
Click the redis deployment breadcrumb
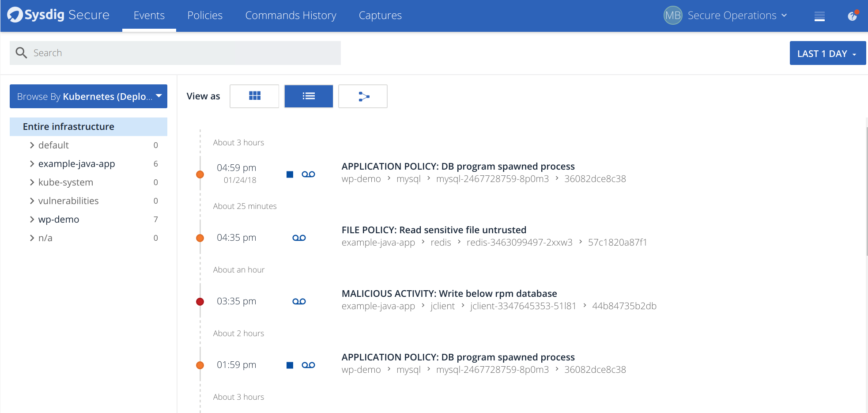[441, 242]
